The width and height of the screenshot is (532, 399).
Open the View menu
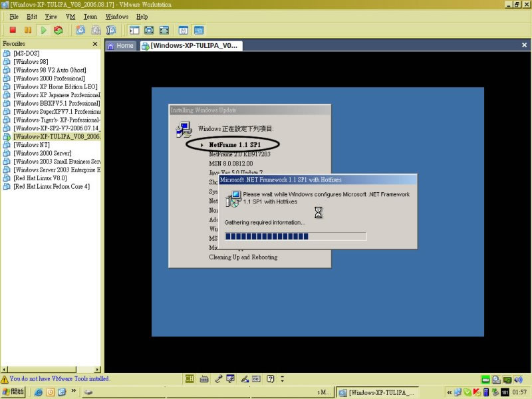[x=51, y=17]
